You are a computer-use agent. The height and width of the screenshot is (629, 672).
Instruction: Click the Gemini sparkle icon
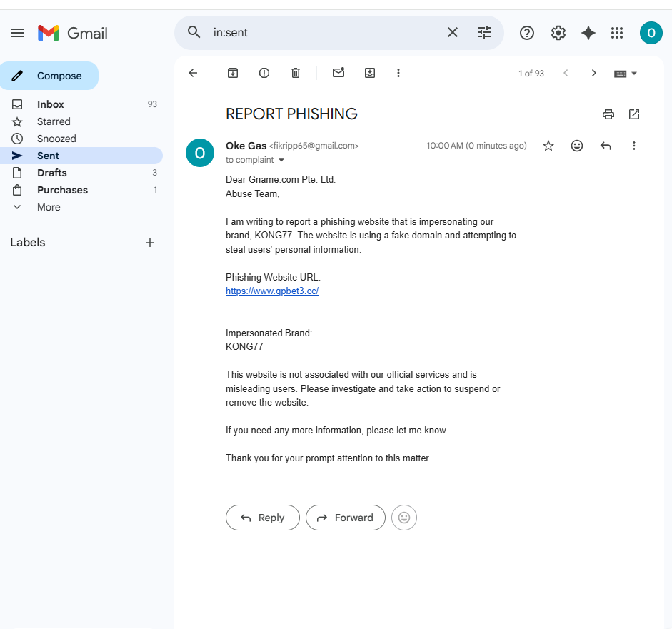[x=588, y=33]
